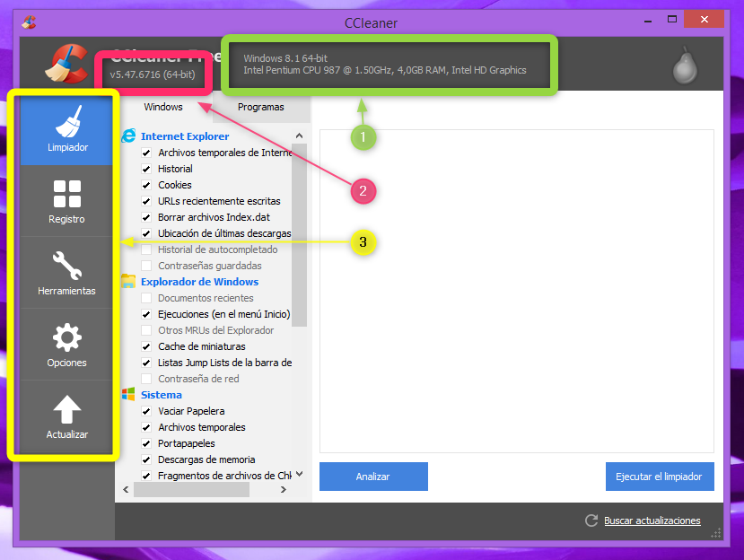Click the vertical scrollbar thumb

coord(300,235)
